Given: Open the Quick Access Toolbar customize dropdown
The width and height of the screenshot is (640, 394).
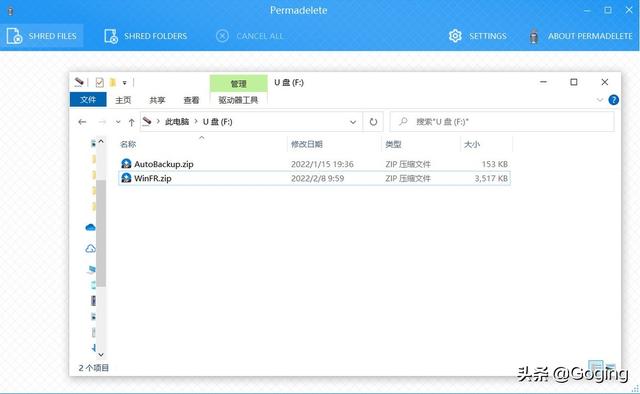Looking at the screenshot, I should coord(124,83).
